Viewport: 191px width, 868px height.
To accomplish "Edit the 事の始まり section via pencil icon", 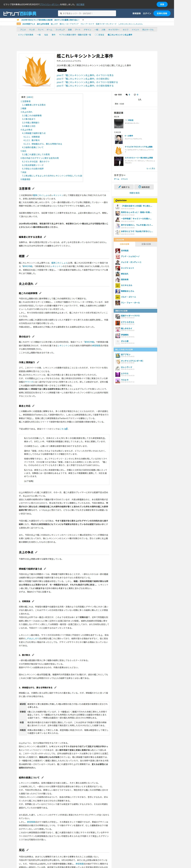I will tap(34, 337).
